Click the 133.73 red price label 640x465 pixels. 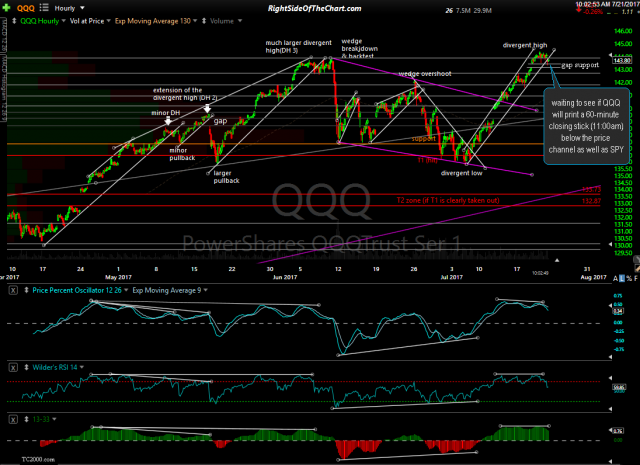click(x=591, y=190)
